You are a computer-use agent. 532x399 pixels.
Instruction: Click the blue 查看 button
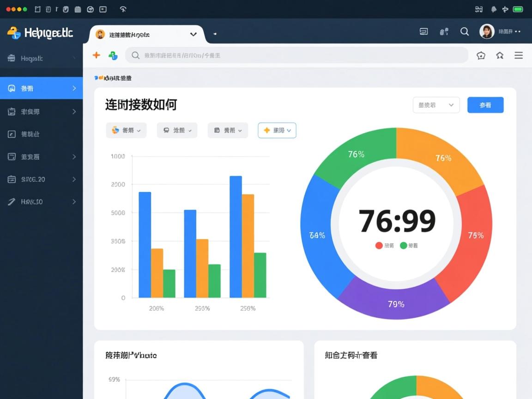pos(485,105)
